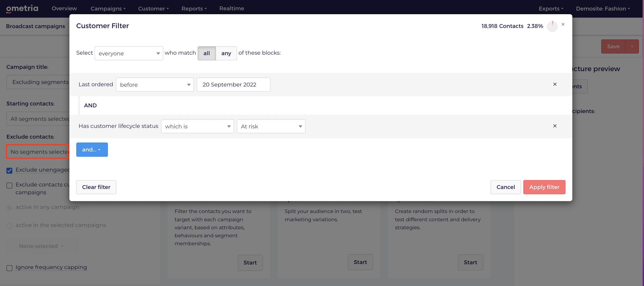Close the Customer Filter dialog
This screenshot has width=644, height=286.
563,24
